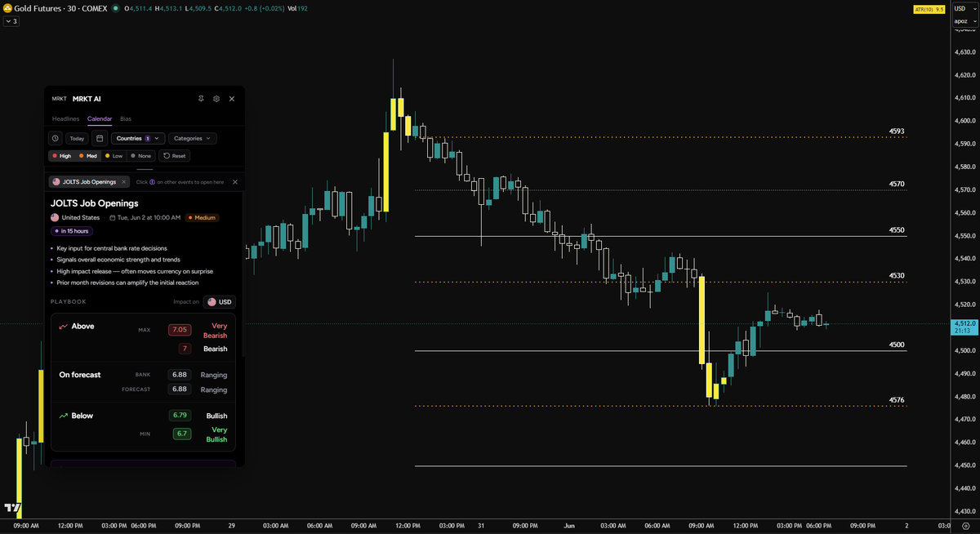This screenshot has width=980, height=534.
Task: Open the Categories dropdown
Action: (193, 139)
